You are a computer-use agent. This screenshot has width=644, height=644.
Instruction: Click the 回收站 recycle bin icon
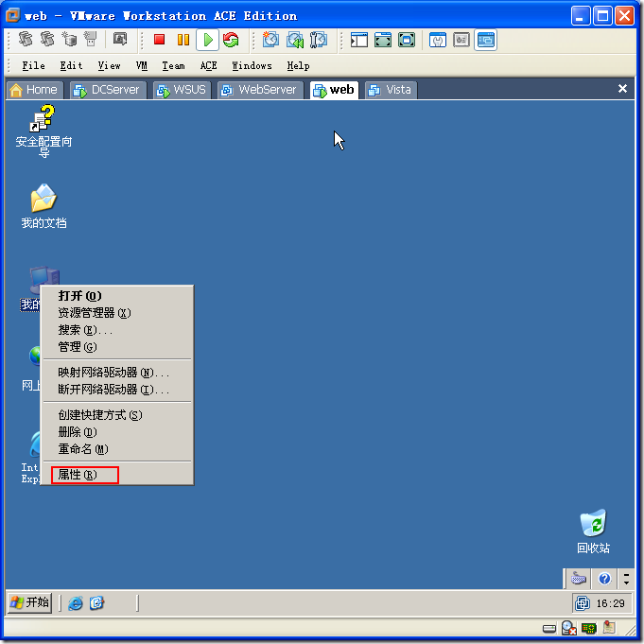[x=593, y=531]
